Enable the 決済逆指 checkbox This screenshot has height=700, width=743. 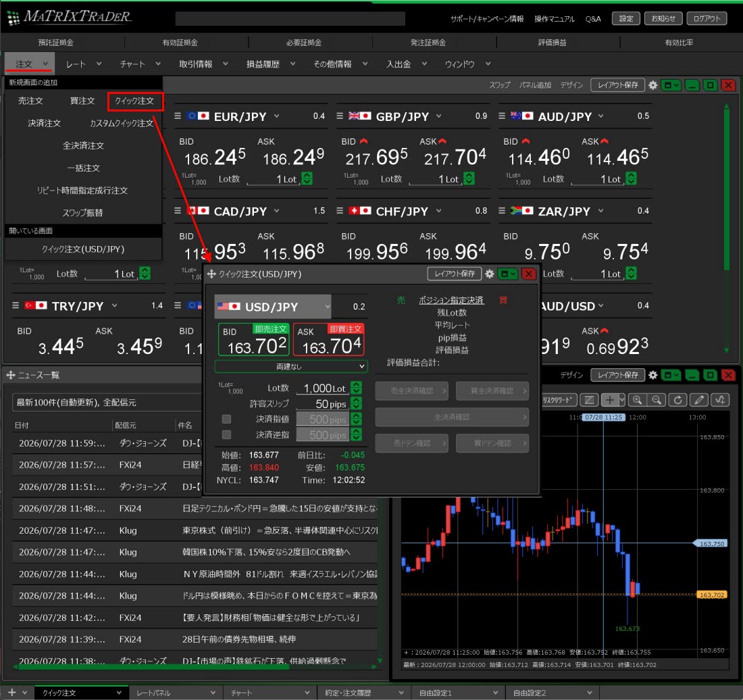click(x=226, y=434)
